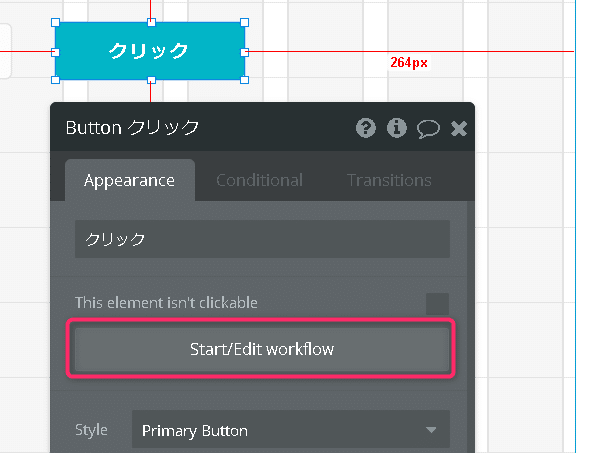Open the Conditional tab
This screenshot has width=612, height=453.
tap(259, 180)
